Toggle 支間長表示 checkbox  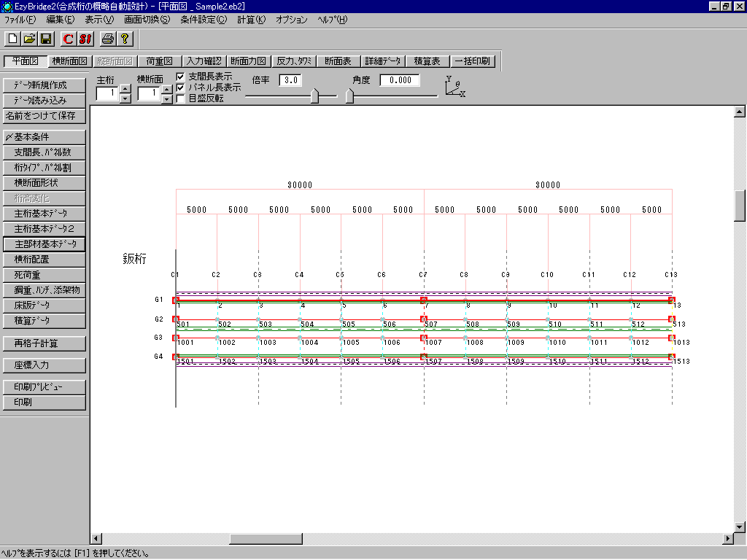point(181,76)
